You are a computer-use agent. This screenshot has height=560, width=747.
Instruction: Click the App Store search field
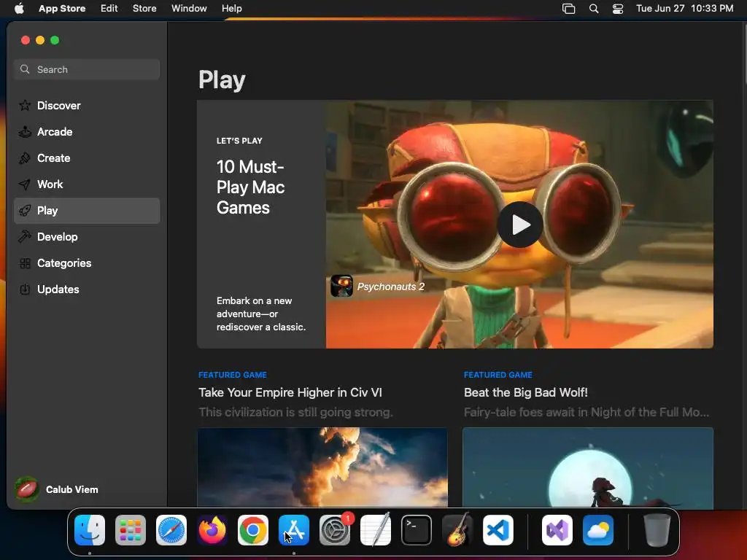coord(87,69)
